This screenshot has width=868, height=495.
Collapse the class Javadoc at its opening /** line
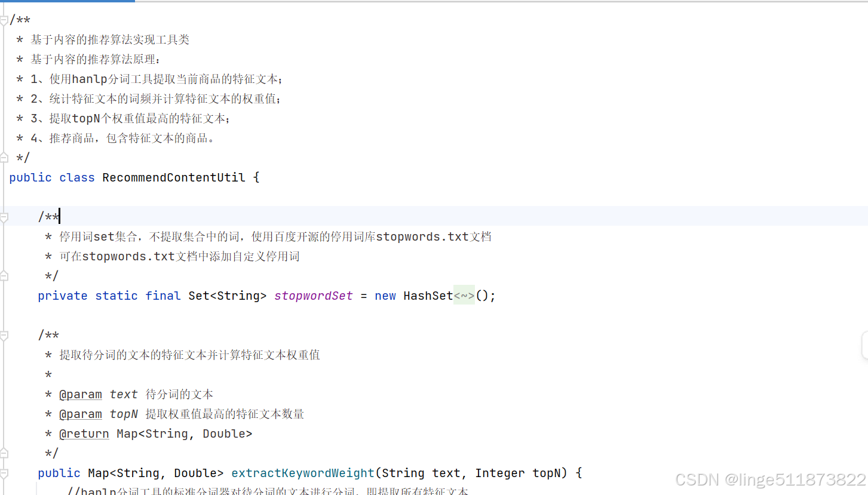tap(4, 20)
